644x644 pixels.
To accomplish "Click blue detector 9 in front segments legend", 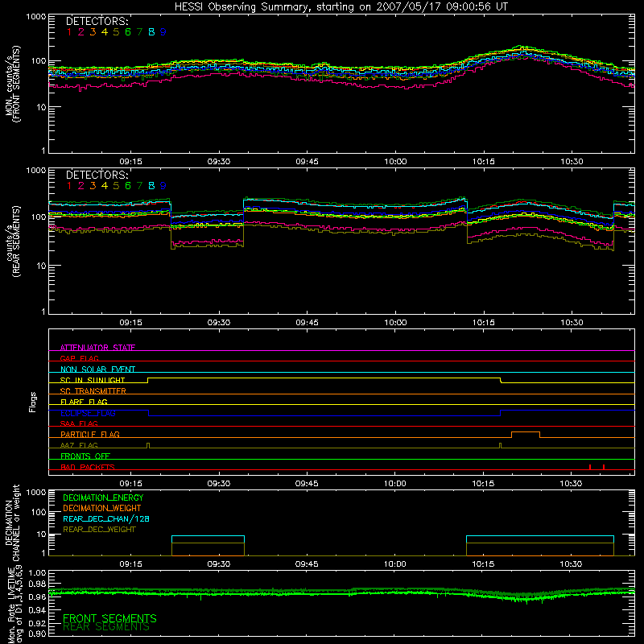I will [x=163, y=32].
